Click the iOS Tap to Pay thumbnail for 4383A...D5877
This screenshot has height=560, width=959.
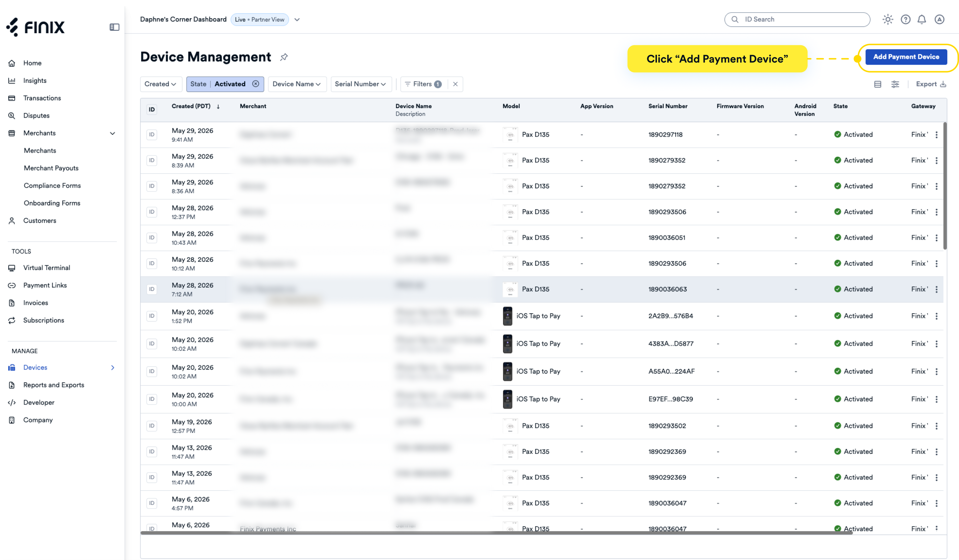pyautogui.click(x=507, y=344)
